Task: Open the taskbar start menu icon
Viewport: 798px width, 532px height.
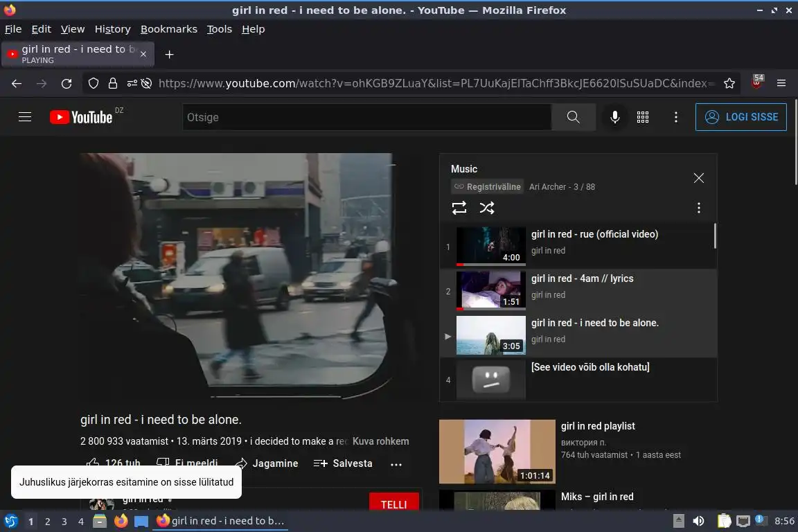Action: point(10,522)
